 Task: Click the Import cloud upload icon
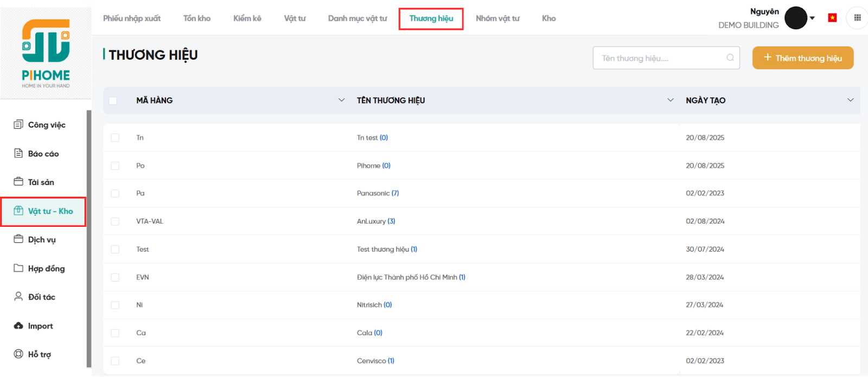18,325
